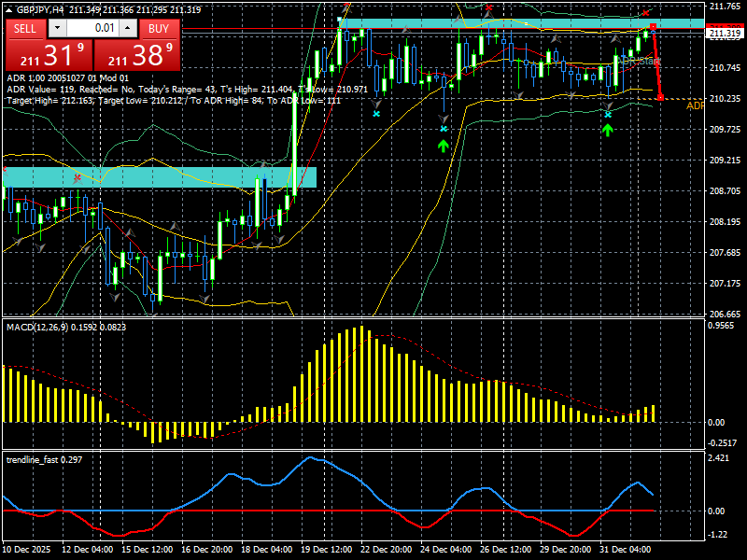747x560 pixels.
Task: Increase lot volume with the up arrow
Action: tap(128, 29)
